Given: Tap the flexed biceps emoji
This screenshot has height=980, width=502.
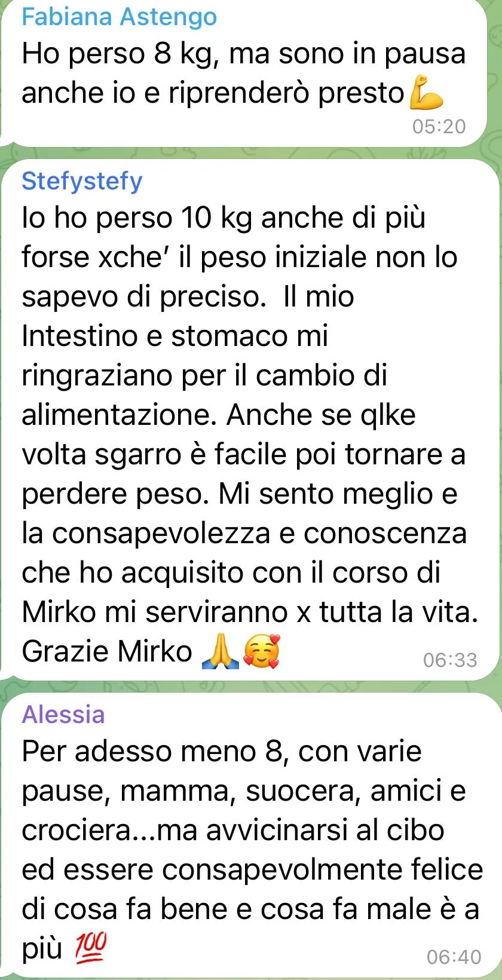Looking at the screenshot, I should [x=426, y=93].
